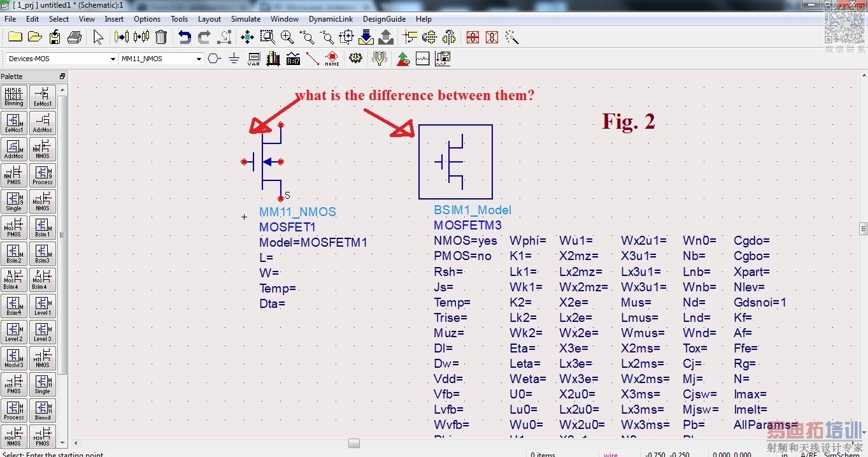Open the DynamicLink menu
The width and height of the screenshot is (868, 457).
(331, 19)
